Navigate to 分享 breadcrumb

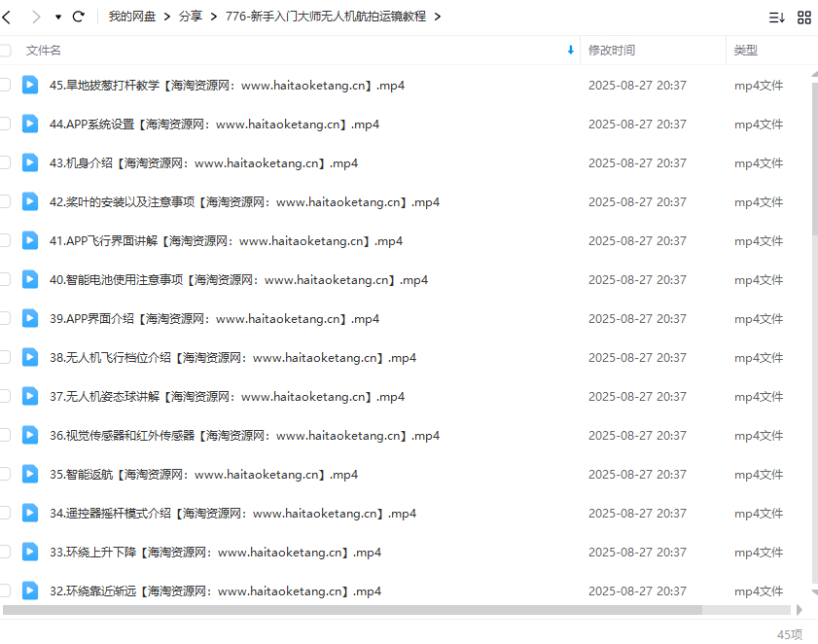pyautogui.click(x=191, y=17)
